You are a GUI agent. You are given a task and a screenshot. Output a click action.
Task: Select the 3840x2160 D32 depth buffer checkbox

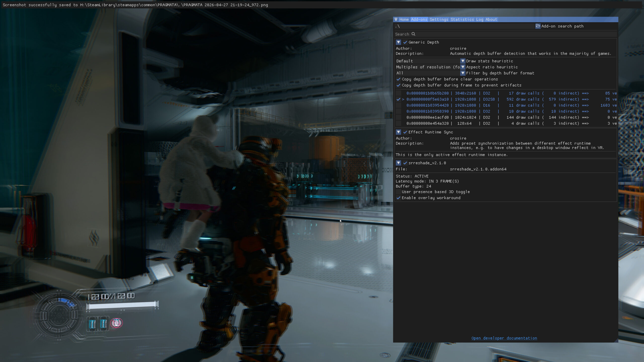(x=398, y=93)
